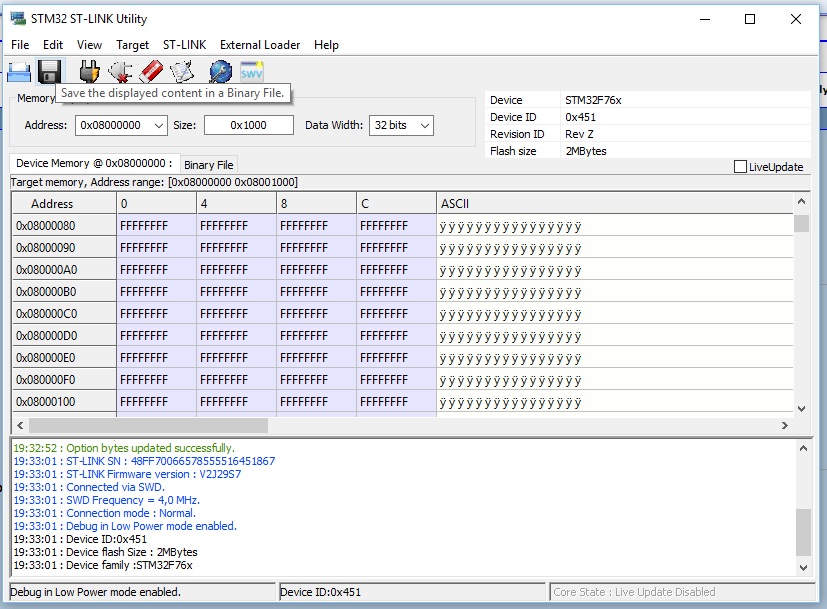Connect to target with plug icon
Image resolution: width=827 pixels, height=609 pixels.
click(x=89, y=72)
